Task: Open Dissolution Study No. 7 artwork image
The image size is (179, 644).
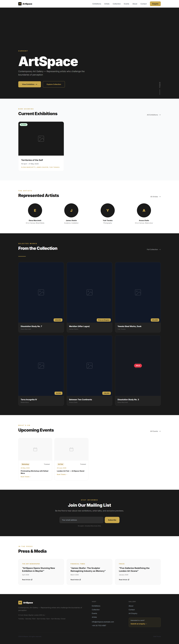Action: pos(41,292)
